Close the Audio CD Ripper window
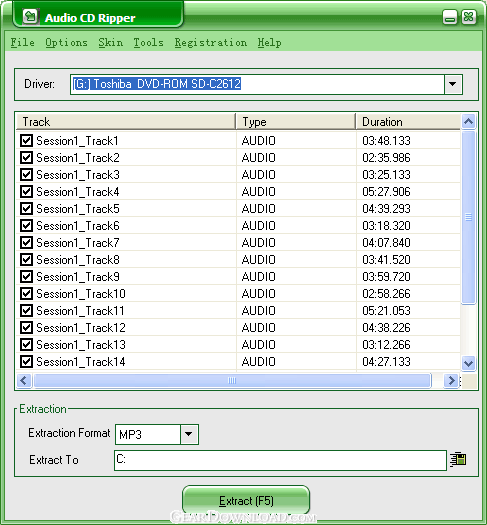The image size is (487, 525). click(x=469, y=17)
